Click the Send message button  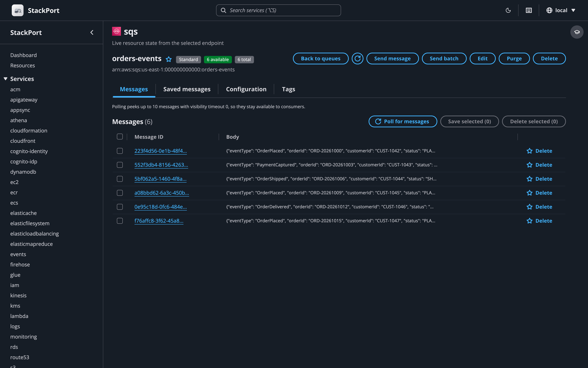tap(392, 58)
